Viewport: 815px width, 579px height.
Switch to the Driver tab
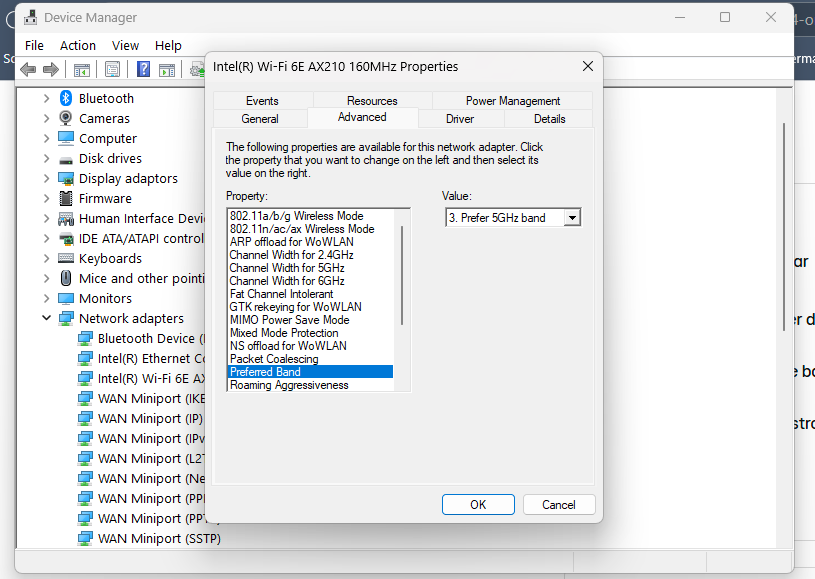pos(460,119)
